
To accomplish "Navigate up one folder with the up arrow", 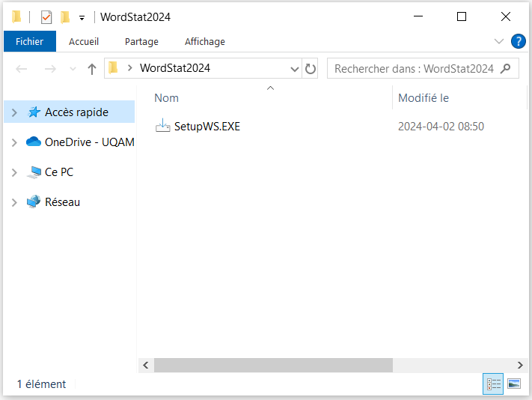I will [92, 69].
